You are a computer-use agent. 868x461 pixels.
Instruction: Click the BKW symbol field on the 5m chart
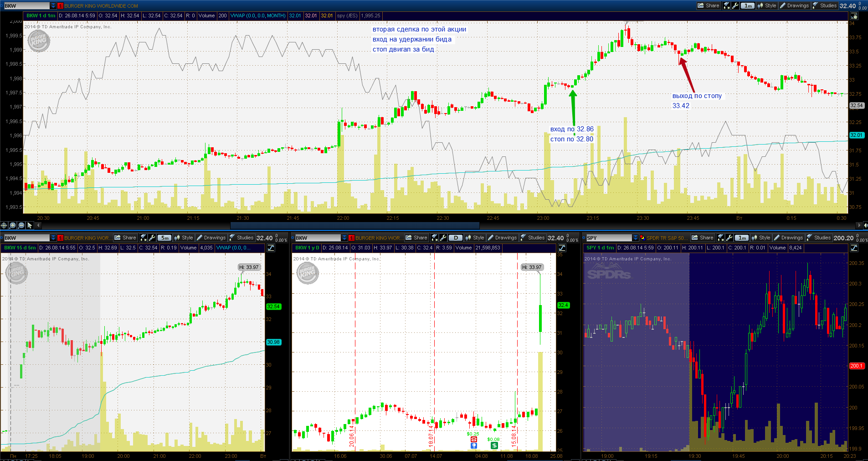click(26, 238)
